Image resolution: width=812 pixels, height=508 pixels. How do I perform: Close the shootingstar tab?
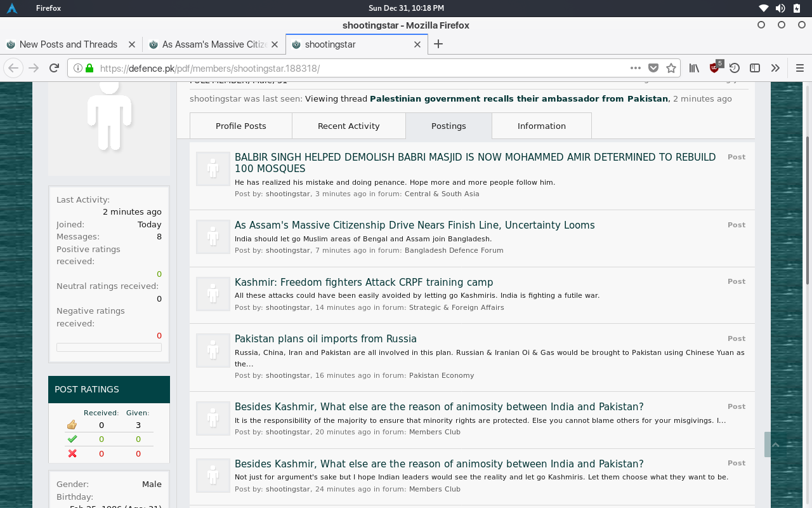[x=417, y=44]
